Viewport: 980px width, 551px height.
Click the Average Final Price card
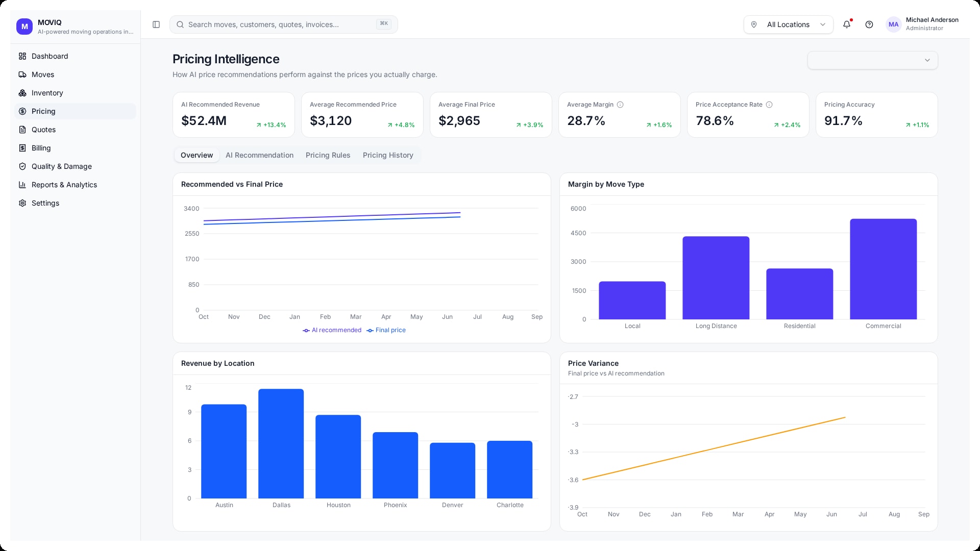tap(491, 115)
